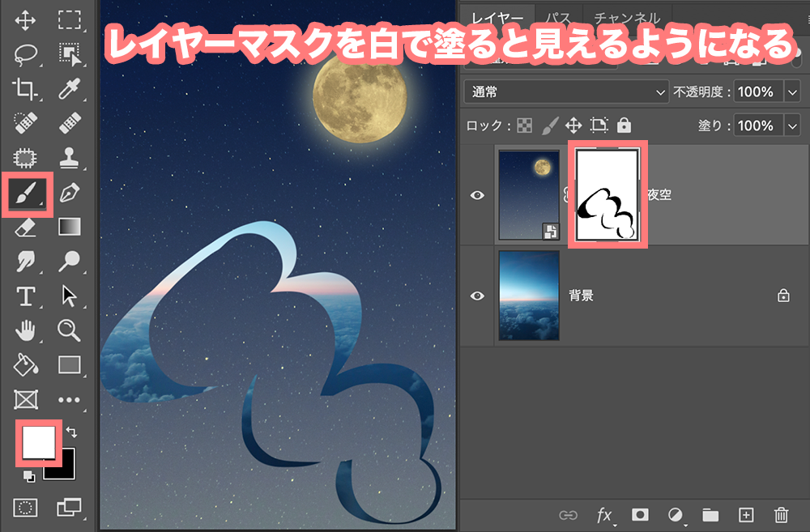Select the Content-Aware Move chip tool
810x532 pixels.
(25, 158)
